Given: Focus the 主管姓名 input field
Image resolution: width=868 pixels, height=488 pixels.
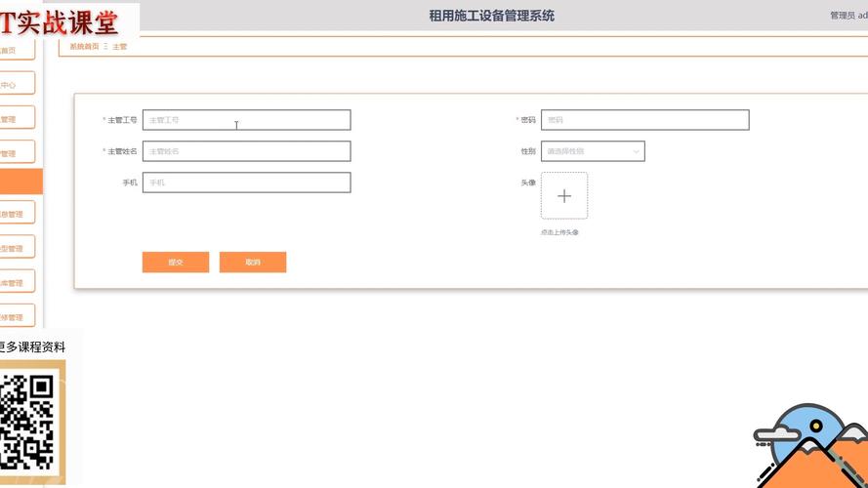Looking at the screenshot, I should [246, 151].
